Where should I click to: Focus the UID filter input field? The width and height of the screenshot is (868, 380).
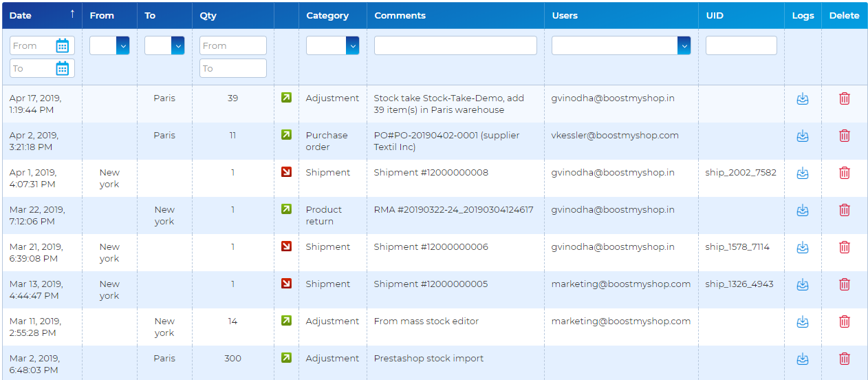(x=741, y=45)
